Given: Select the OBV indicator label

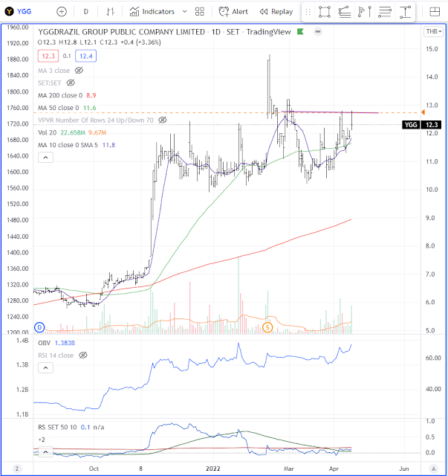Looking at the screenshot, I should 45,343.
